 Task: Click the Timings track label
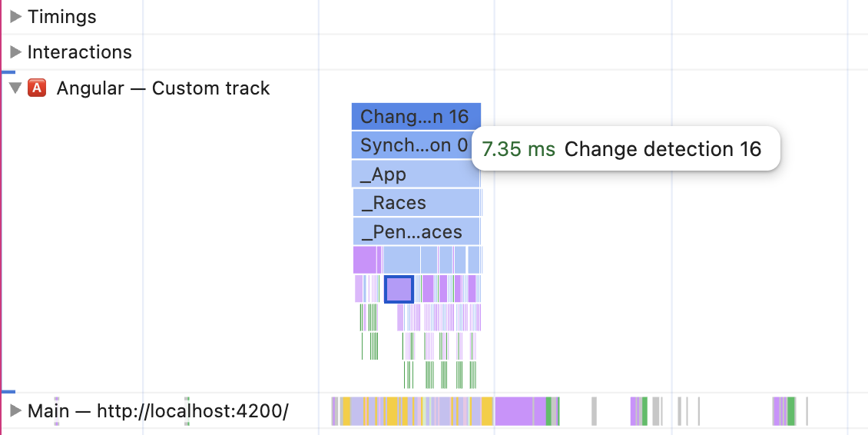click(61, 17)
